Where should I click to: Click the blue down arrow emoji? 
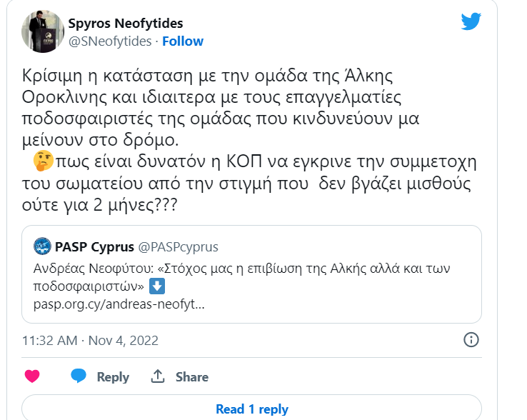(157, 286)
